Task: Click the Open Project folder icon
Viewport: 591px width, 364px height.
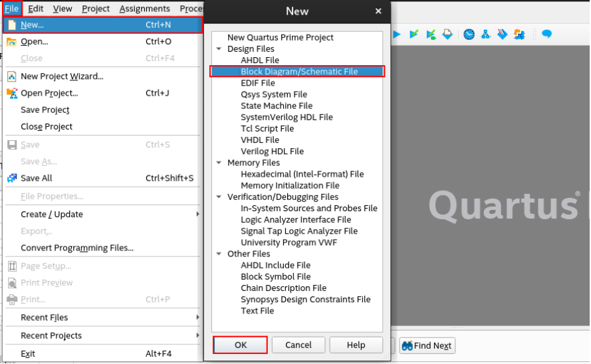Action: tap(12, 93)
